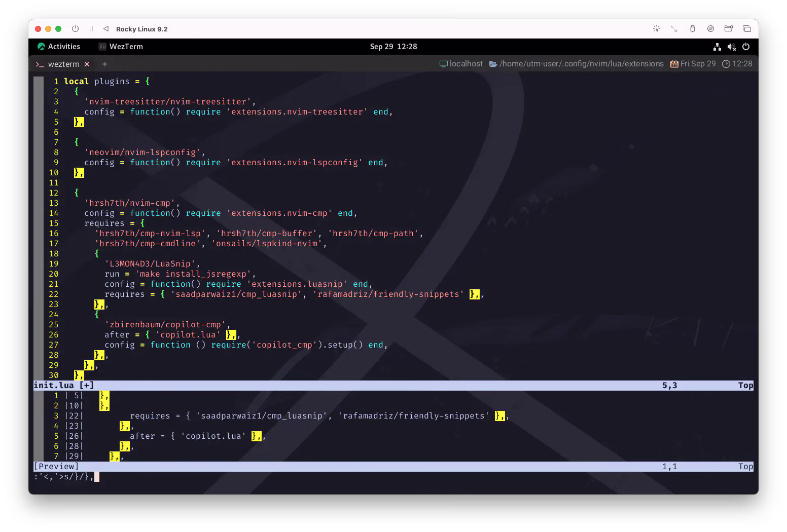The width and height of the screenshot is (787, 532).
Task: Click the close window red button
Action: point(38,29)
